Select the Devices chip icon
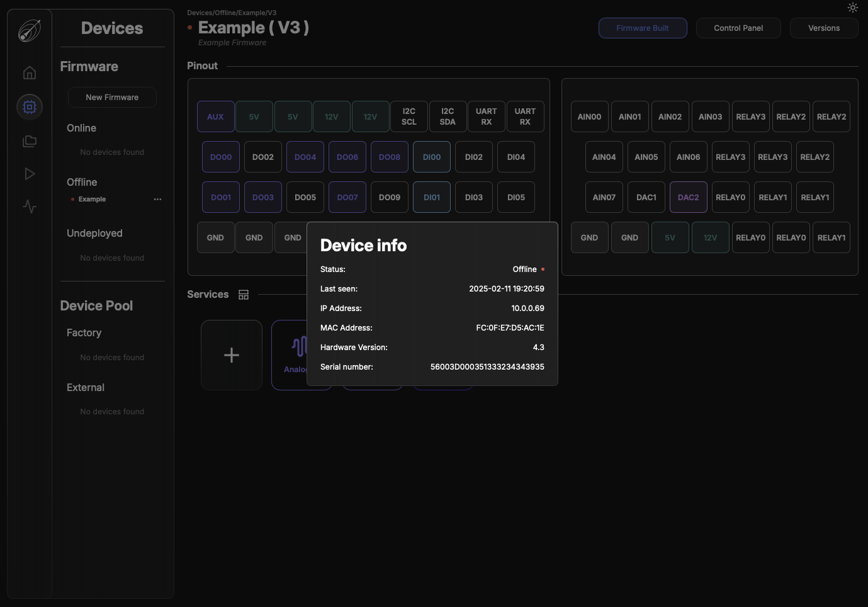The width and height of the screenshot is (868, 607). click(x=30, y=107)
